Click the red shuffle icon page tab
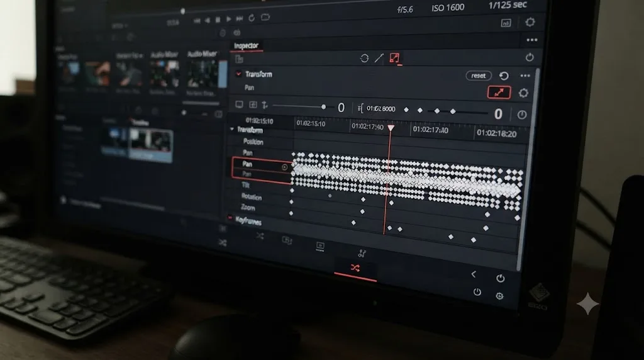The height and width of the screenshot is (360, 644). tap(355, 268)
